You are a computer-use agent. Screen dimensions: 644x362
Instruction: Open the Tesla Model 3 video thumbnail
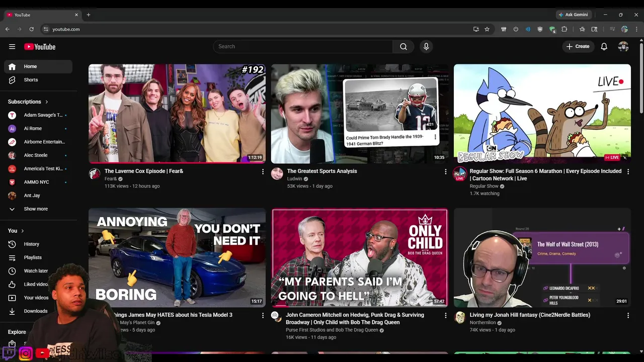point(177,257)
